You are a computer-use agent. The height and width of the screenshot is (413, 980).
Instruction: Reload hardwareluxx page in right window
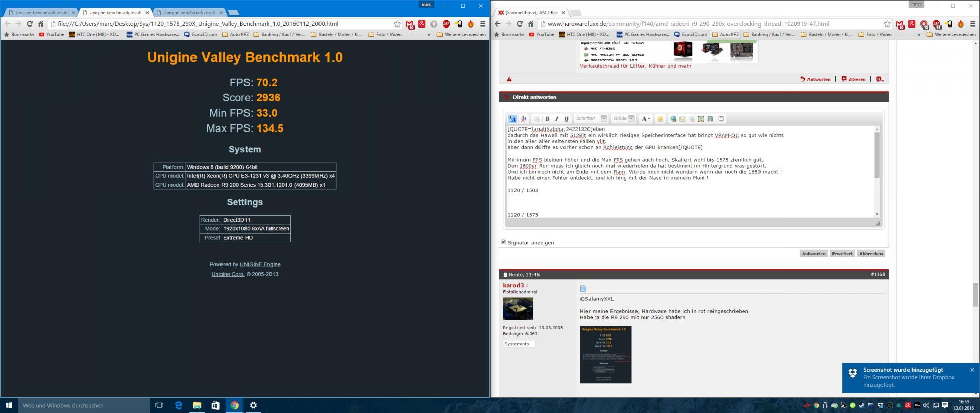(x=520, y=24)
